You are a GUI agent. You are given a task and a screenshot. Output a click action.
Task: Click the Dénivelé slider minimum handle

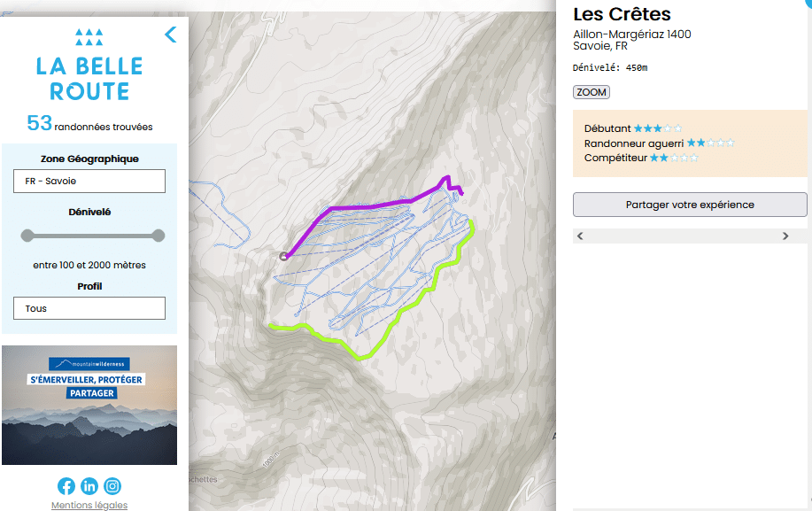27,236
